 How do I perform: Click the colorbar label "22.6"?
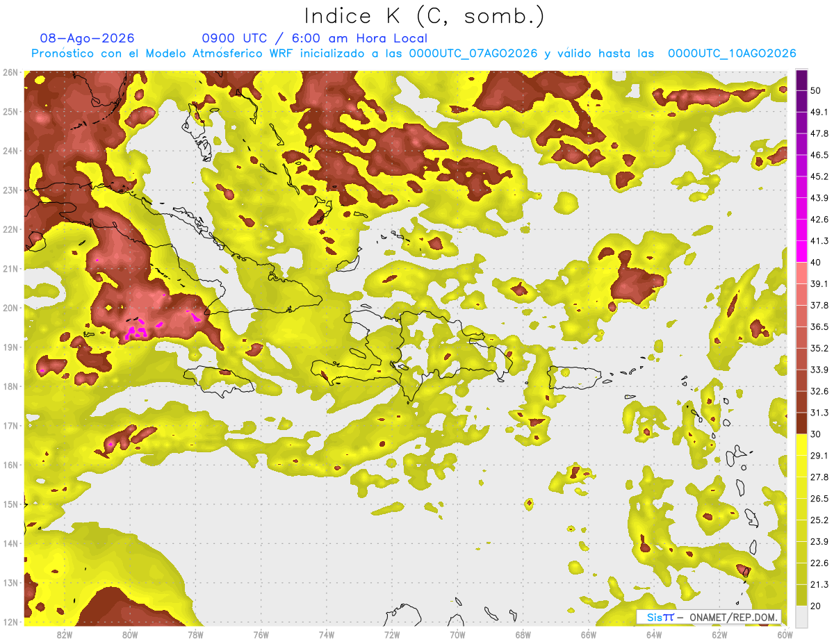coord(819,563)
